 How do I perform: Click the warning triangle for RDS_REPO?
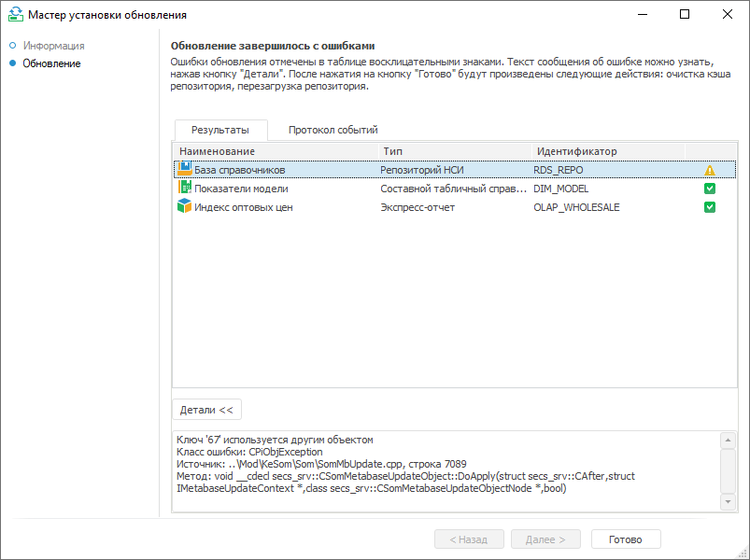[710, 171]
